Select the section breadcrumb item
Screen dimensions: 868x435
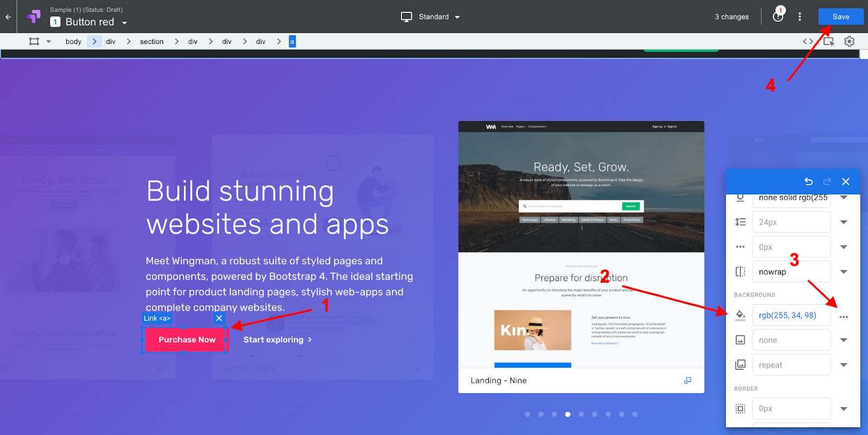tap(151, 42)
